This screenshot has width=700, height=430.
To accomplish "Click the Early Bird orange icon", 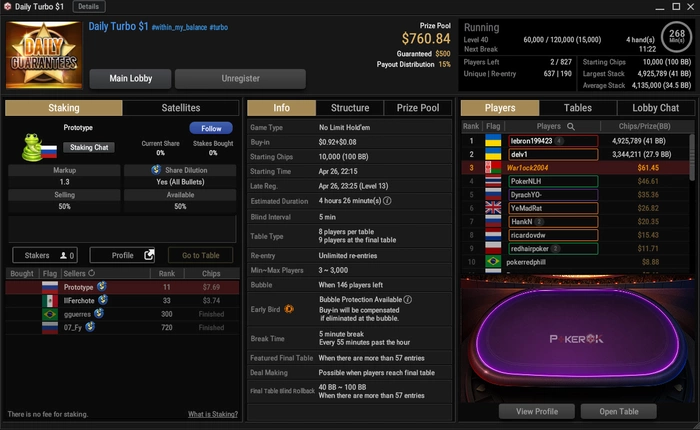I will (289, 309).
